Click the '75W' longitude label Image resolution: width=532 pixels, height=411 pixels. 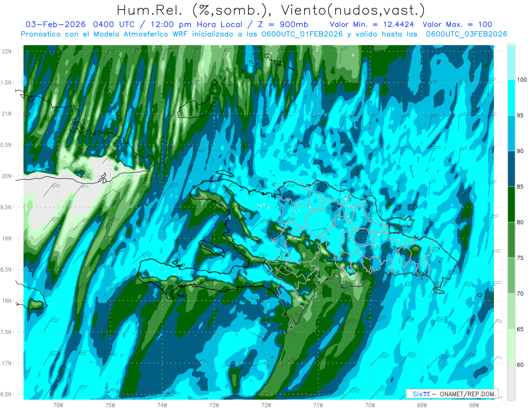(x=110, y=405)
